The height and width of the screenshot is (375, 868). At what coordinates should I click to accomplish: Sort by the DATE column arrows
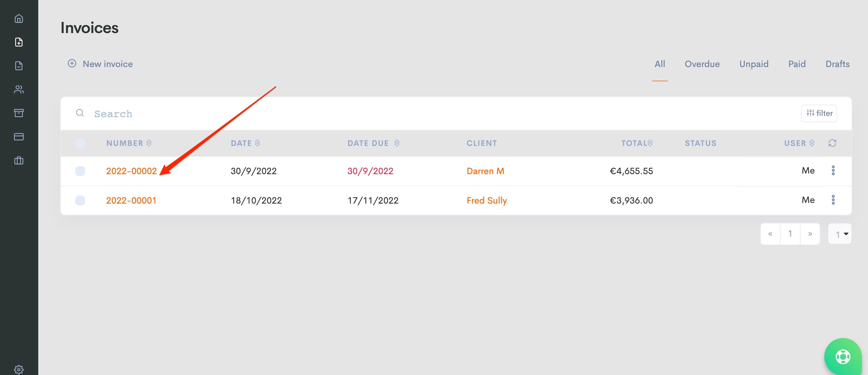[x=258, y=143]
